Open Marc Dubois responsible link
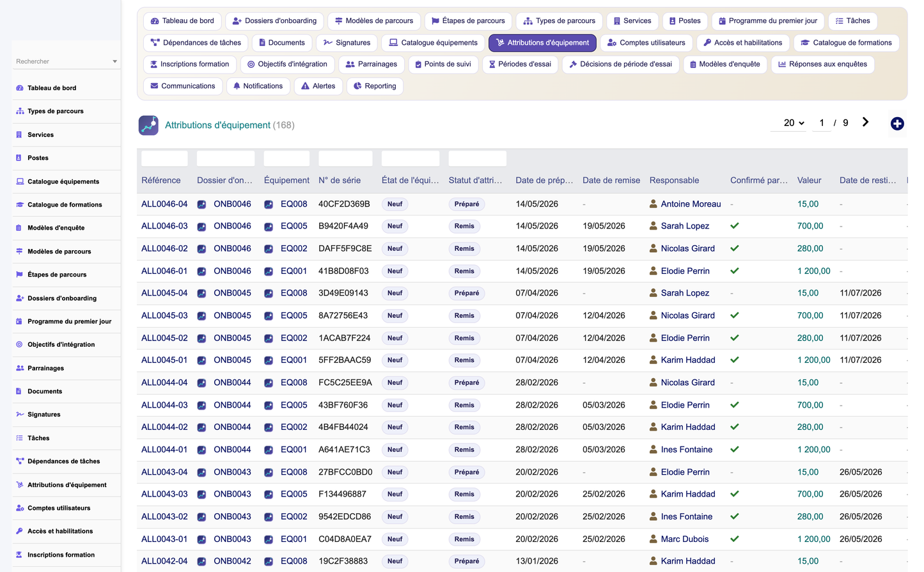The width and height of the screenshot is (924, 572). tap(685, 539)
